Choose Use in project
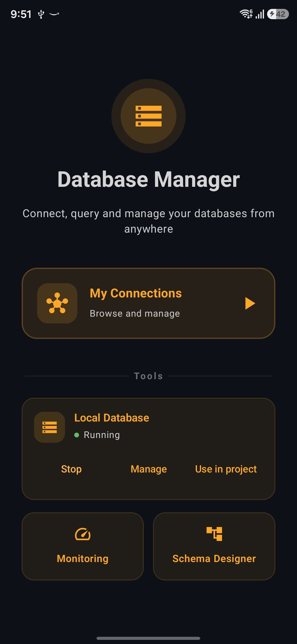297x644 pixels. [226, 469]
